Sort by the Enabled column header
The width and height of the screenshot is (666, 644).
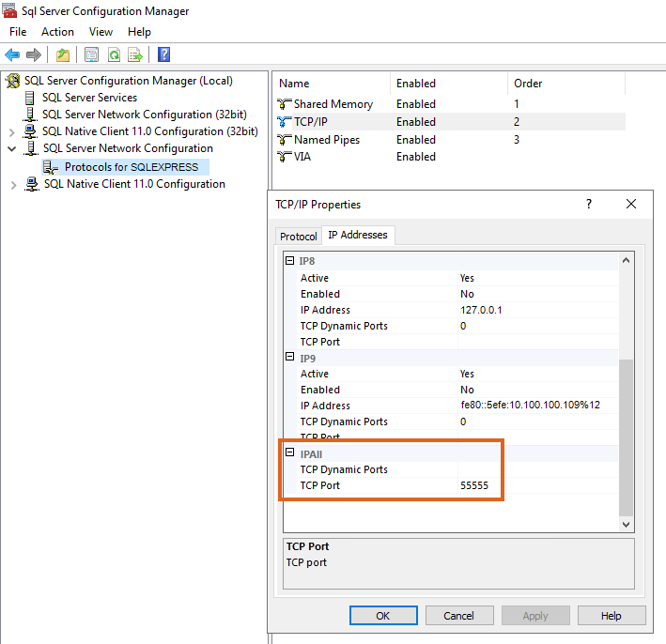coord(449,84)
